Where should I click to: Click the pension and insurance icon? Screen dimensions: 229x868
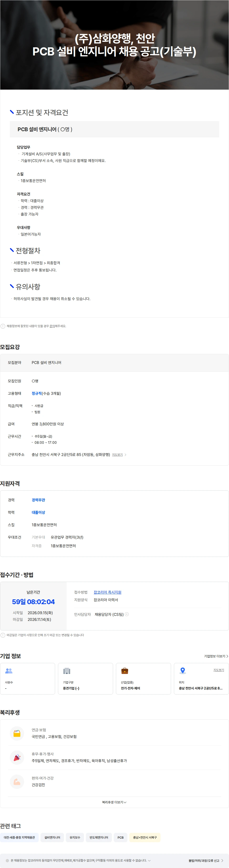click(x=17, y=733)
